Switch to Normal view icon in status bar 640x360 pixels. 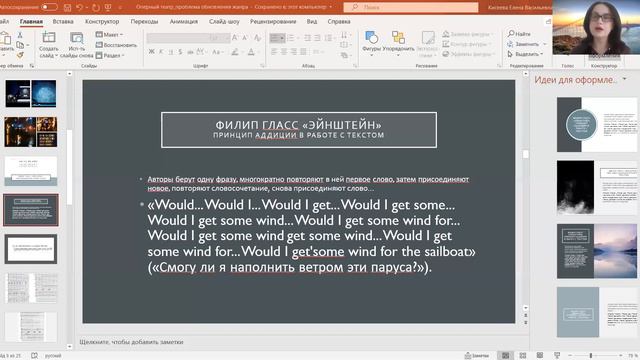pyautogui.click(x=505, y=356)
